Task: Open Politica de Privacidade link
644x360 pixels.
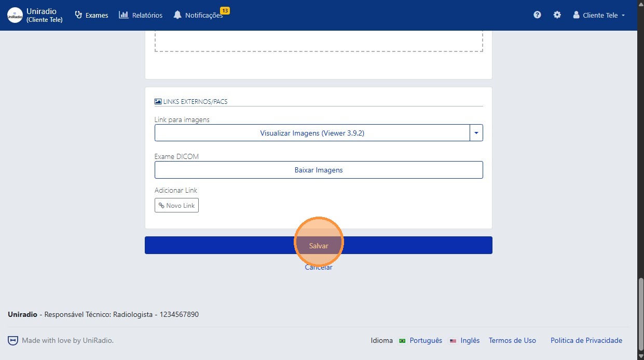Action: pyautogui.click(x=586, y=341)
